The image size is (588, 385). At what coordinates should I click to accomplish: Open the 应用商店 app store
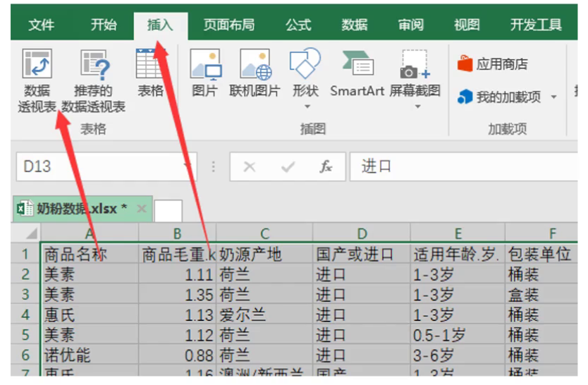tap(492, 64)
